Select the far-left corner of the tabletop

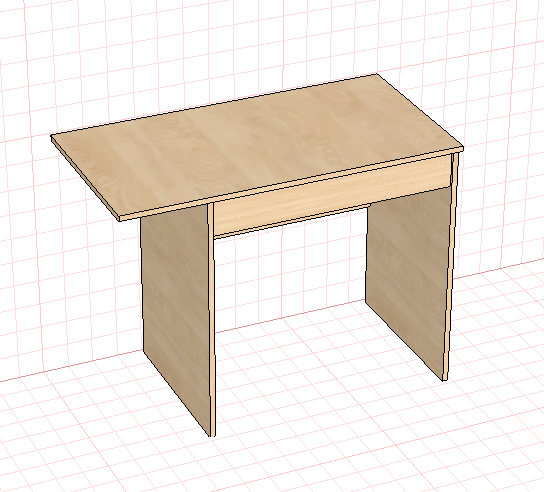coord(52,136)
